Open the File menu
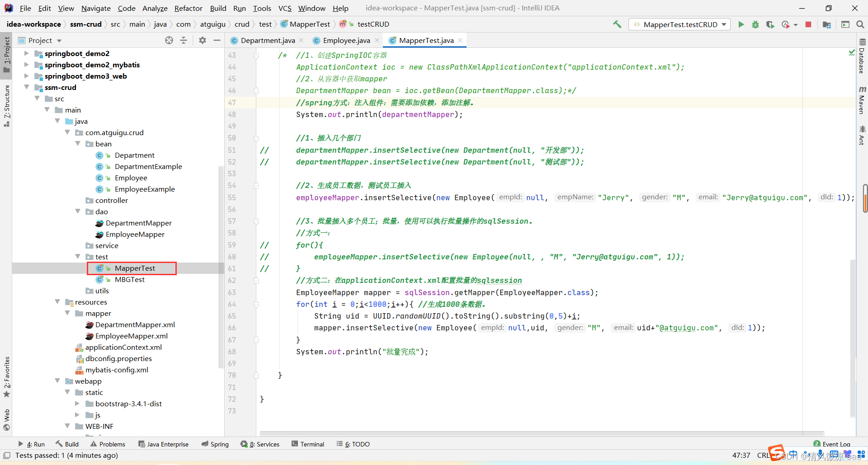Screen dimensions: 868x465 click(25, 8)
